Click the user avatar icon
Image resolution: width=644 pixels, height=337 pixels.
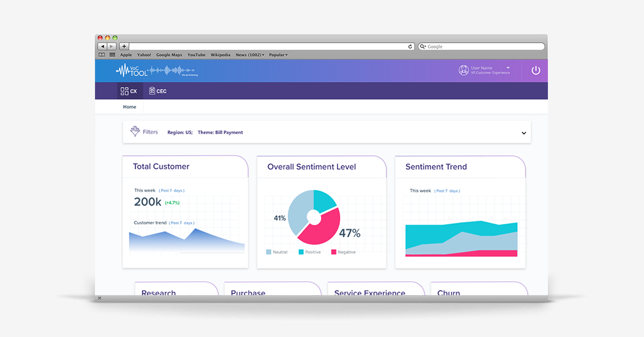[x=464, y=70]
